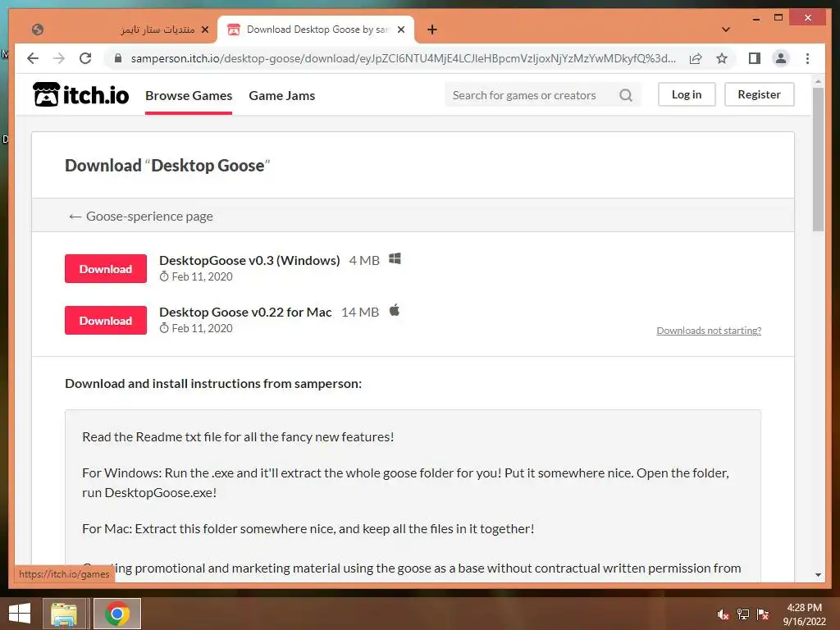Click the Apple platform icon
This screenshot has height=630, width=840.
[x=395, y=310]
